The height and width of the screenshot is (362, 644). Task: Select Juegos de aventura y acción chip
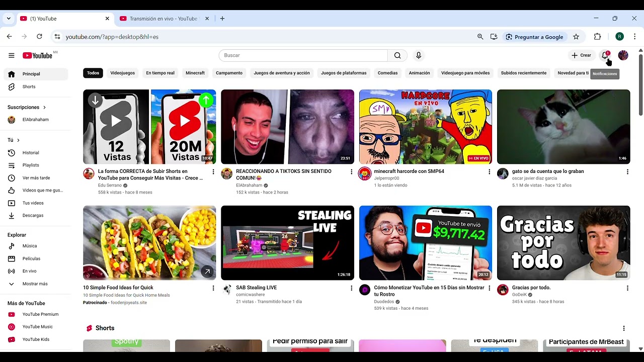[282, 73]
